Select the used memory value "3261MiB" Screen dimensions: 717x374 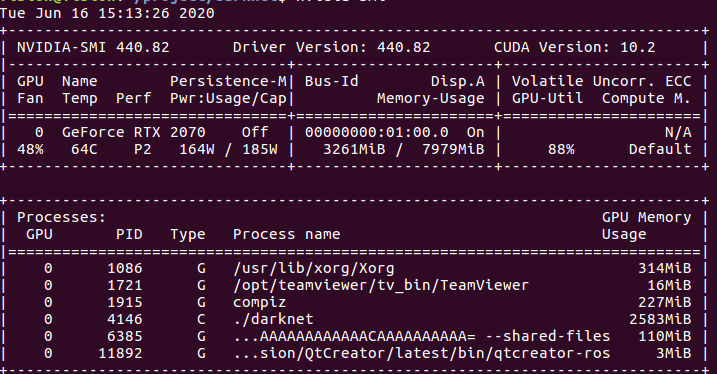354,150
